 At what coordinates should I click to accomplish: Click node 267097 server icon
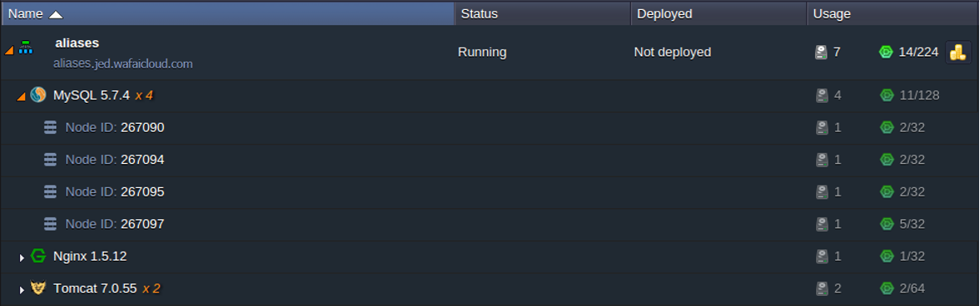tap(50, 223)
